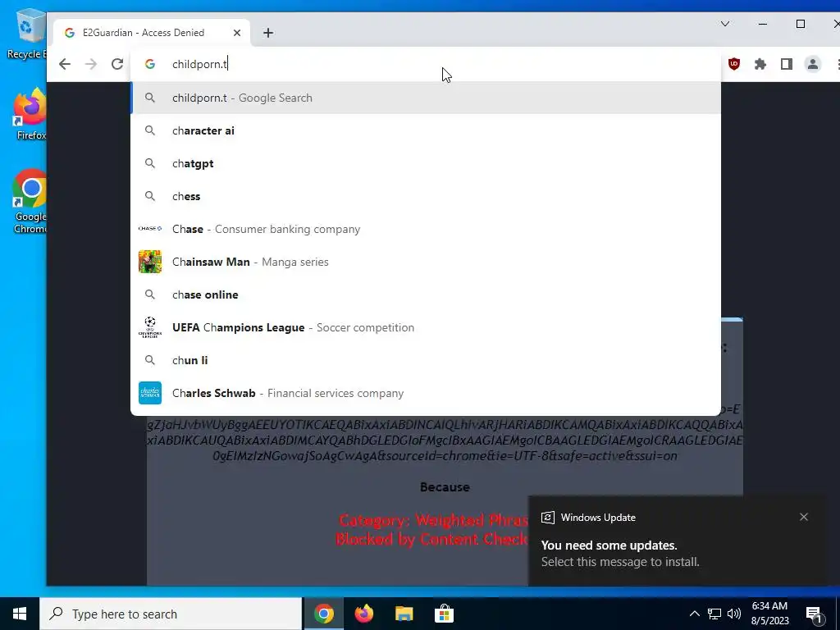Select the "chess" suggestion

point(426,196)
